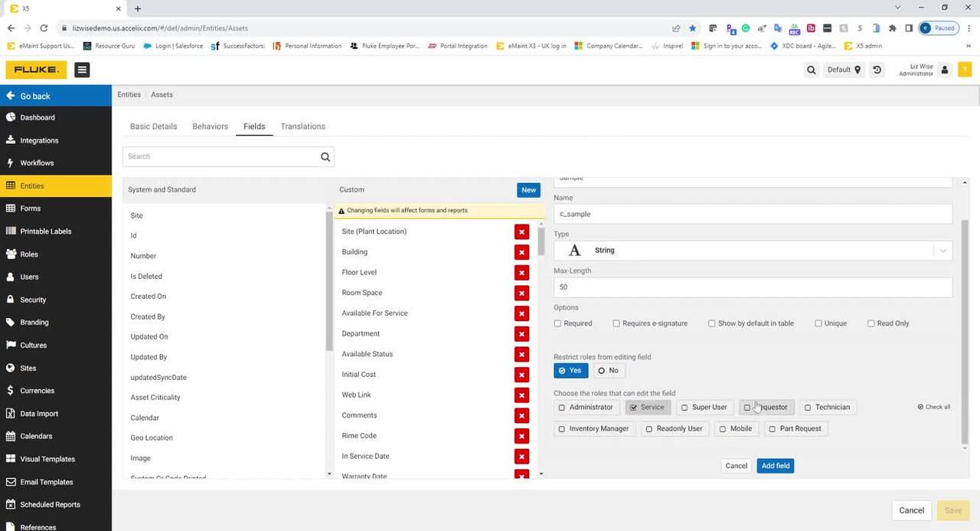Open a new browser tab
Viewport: 980px width, 531px height.
click(138, 8)
